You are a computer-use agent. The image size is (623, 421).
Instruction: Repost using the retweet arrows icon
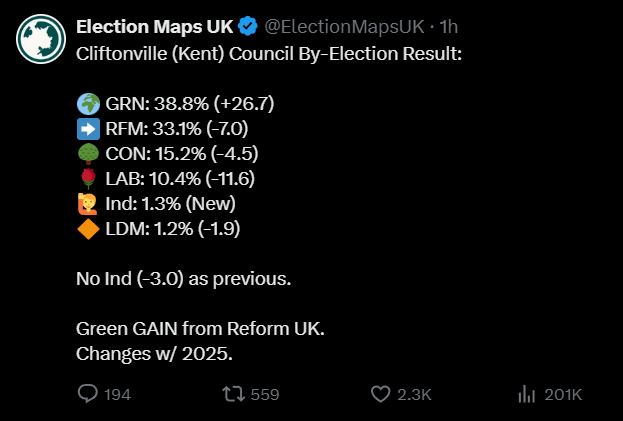click(234, 395)
